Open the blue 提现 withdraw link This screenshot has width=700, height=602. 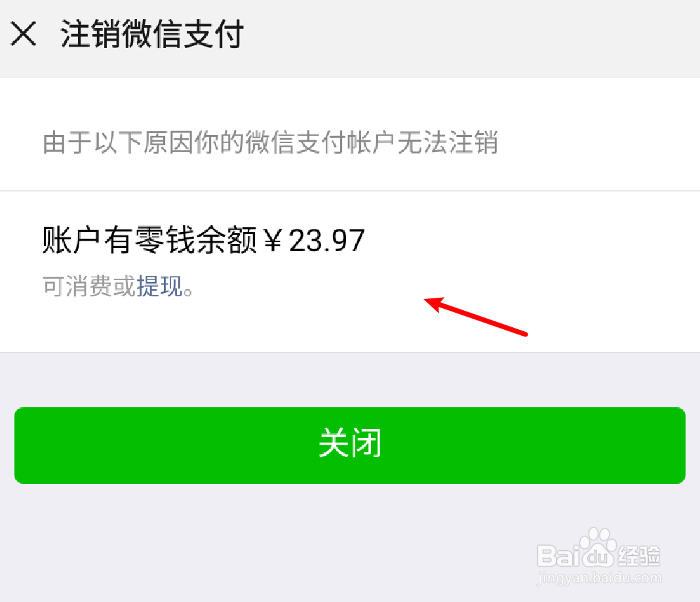click(x=159, y=286)
